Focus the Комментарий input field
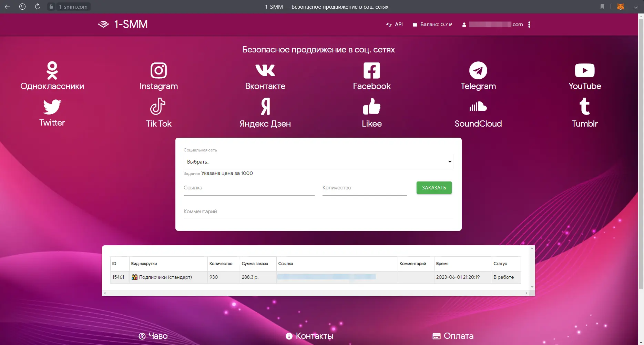Image resolution: width=644 pixels, height=345 pixels. point(318,211)
